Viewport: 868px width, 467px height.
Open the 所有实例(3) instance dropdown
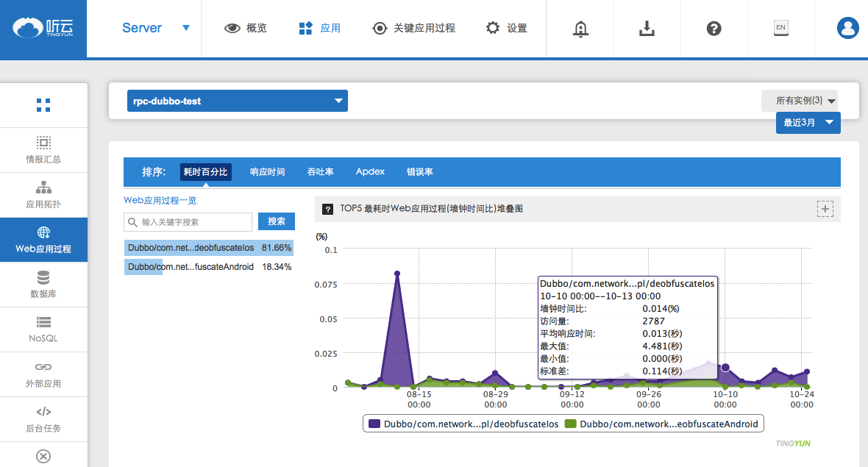(800, 101)
